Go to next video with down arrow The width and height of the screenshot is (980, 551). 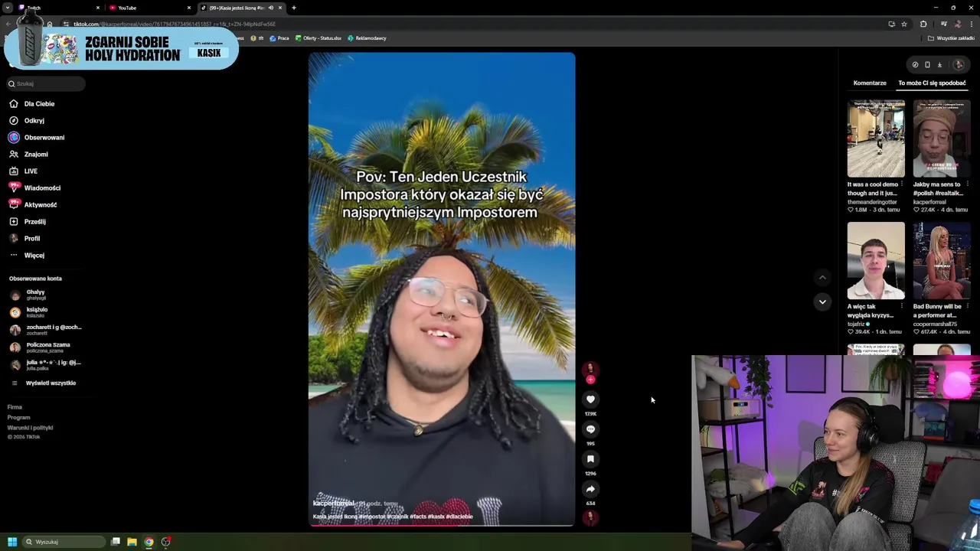(x=822, y=302)
